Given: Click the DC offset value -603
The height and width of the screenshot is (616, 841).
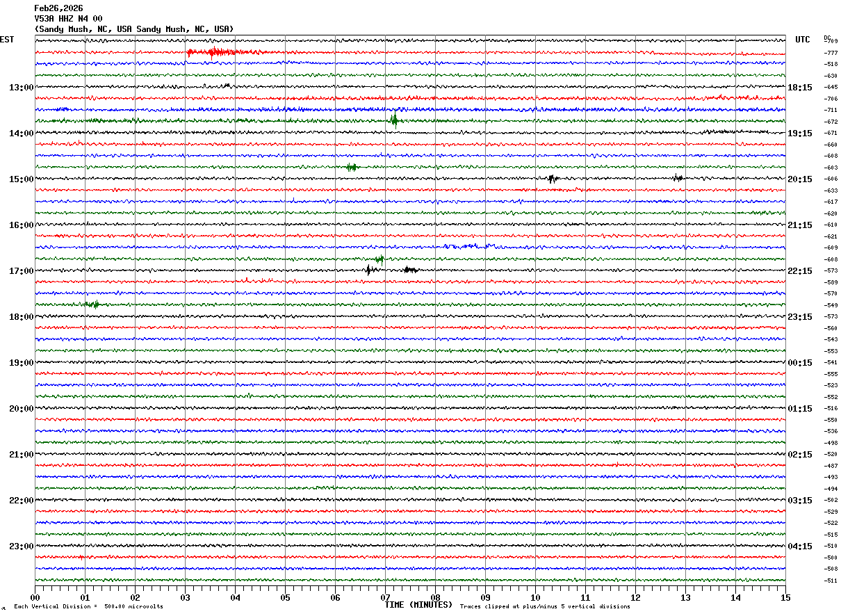Looking at the screenshot, I should tap(831, 168).
